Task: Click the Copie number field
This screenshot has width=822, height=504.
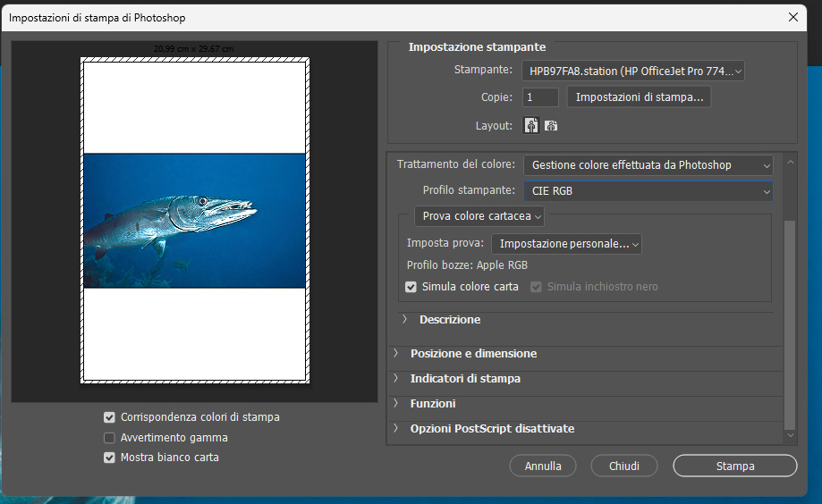Action: pyautogui.click(x=541, y=97)
